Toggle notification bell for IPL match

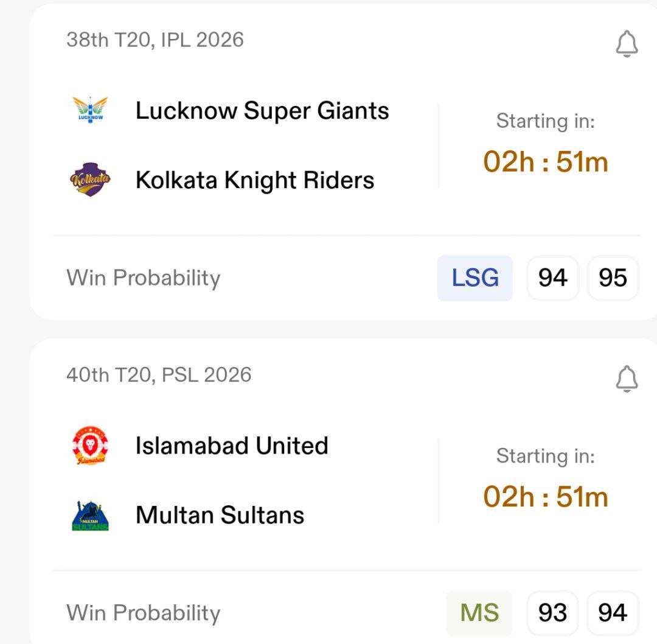tap(627, 44)
